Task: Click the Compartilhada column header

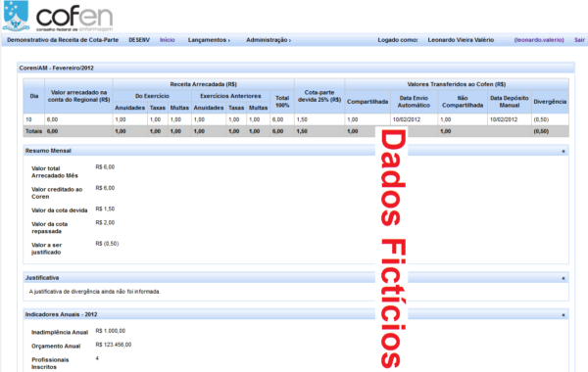Action: coord(367,102)
